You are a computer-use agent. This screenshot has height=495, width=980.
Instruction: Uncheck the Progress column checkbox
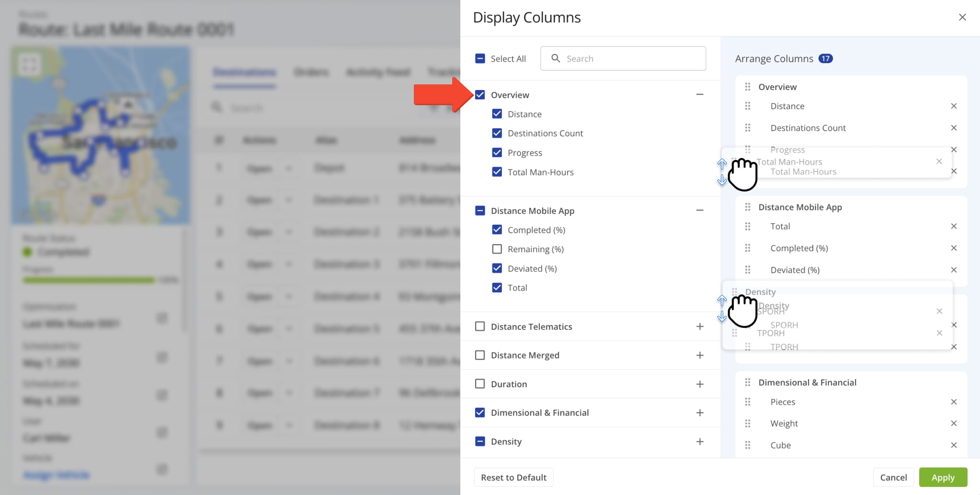coord(497,153)
